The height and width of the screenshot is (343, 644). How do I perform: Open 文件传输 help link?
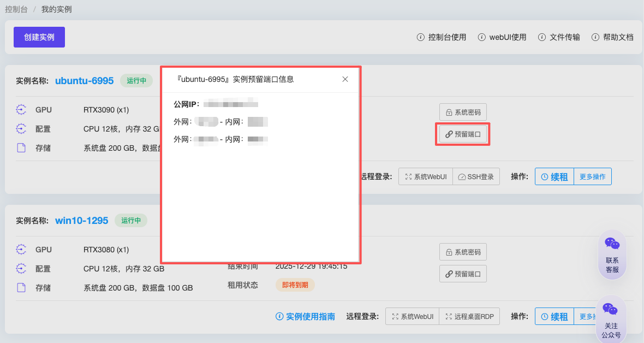[559, 37]
